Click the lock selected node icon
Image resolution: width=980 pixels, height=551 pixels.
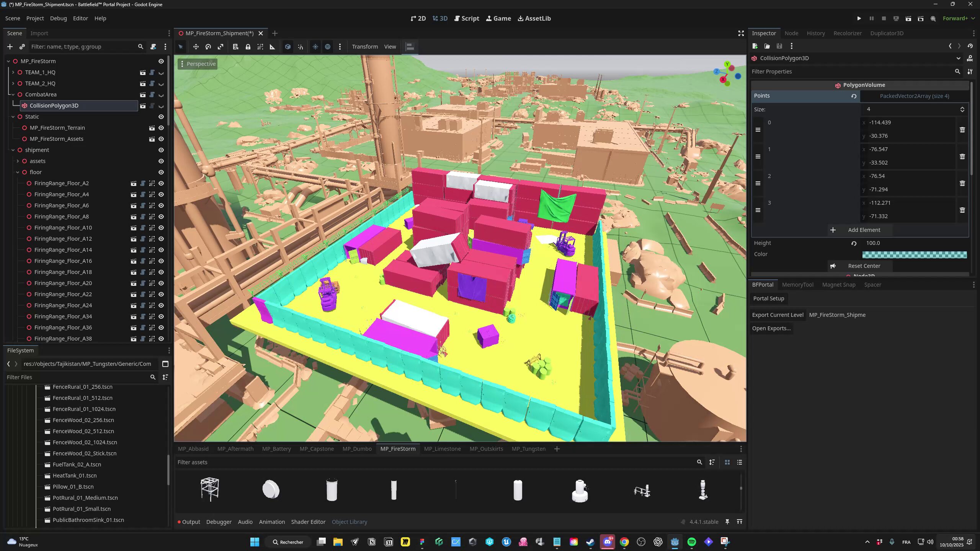click(248, 47)
